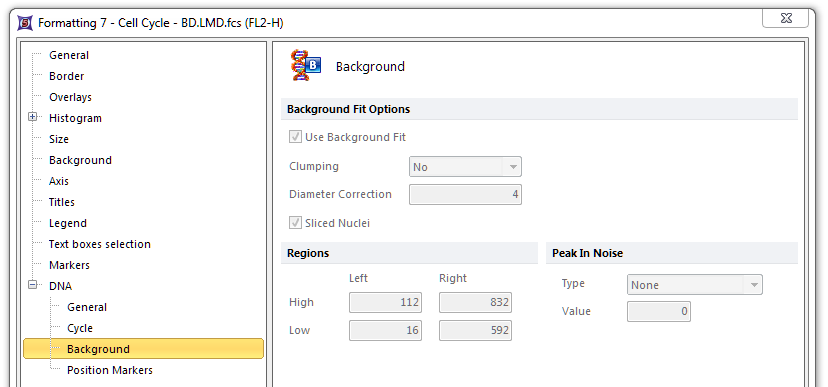Select the Histogram category
The width and height of the screenshot is (828, 387).
click(x=75, y=118)
